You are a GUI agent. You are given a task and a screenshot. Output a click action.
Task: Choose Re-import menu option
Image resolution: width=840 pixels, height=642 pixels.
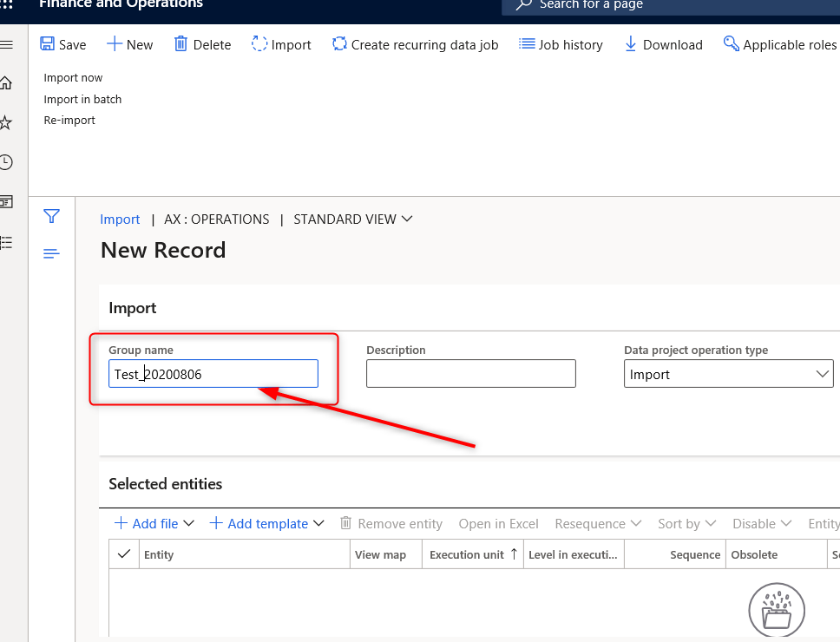(69, 121)
